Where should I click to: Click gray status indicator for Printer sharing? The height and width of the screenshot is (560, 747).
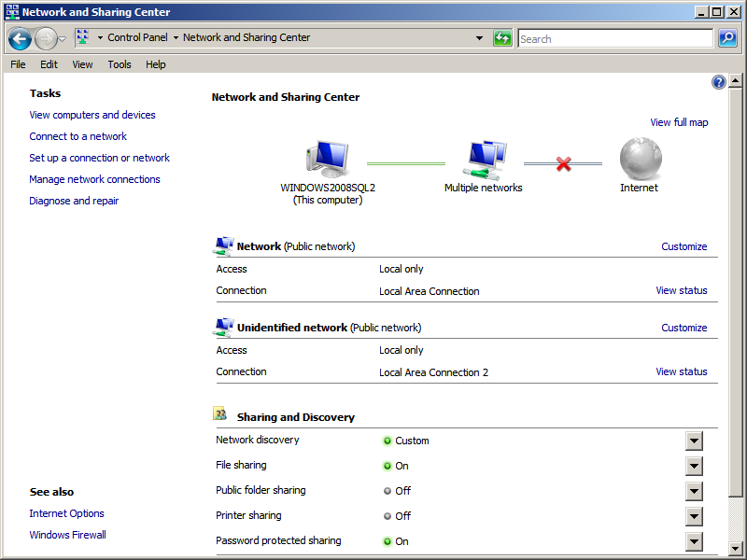388,516
